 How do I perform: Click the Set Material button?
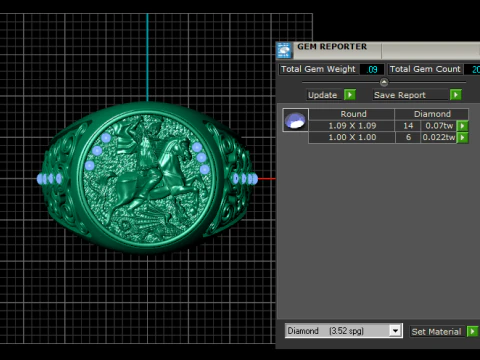coord(437,332)
